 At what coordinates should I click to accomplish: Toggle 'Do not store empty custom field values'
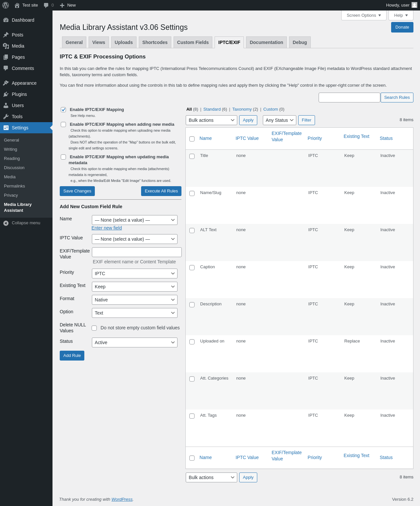tap(94, 328)
